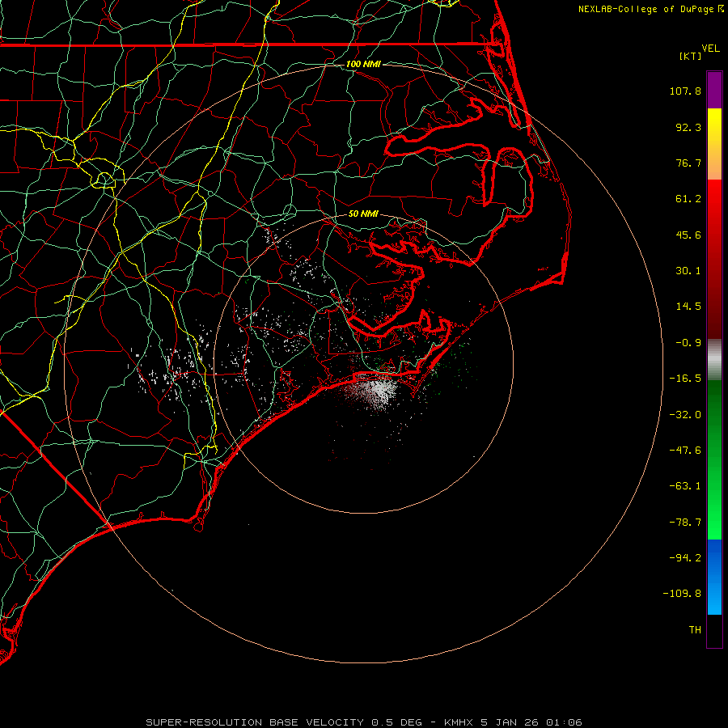Click the KMHX station identifier in caption

pyautogui.click(x=459, y=722)
